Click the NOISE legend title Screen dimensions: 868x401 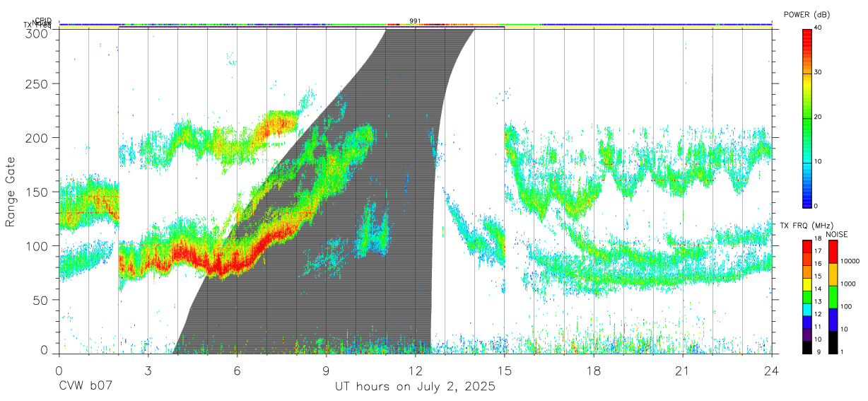coord(838,234)
